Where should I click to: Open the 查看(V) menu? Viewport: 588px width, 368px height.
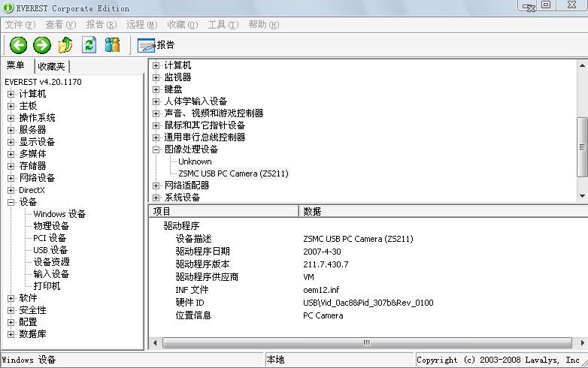tap(61, 25)
